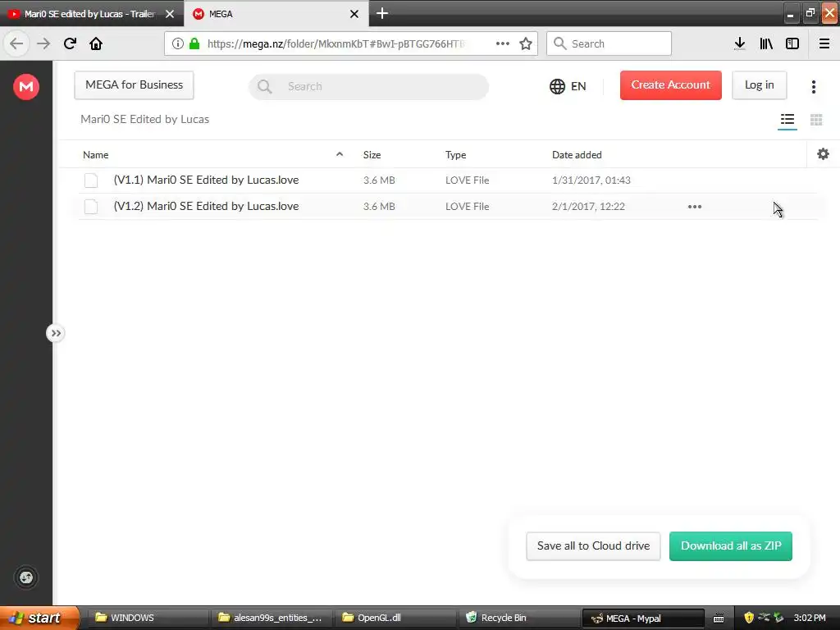This screenshot has height=630, width=840.
Task: Sort files by Size column
Action: point(372,155)
